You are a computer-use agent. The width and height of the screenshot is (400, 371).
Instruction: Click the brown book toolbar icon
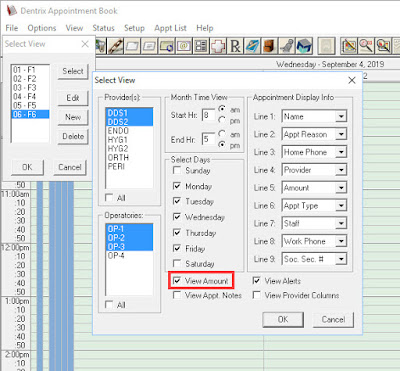270,46
